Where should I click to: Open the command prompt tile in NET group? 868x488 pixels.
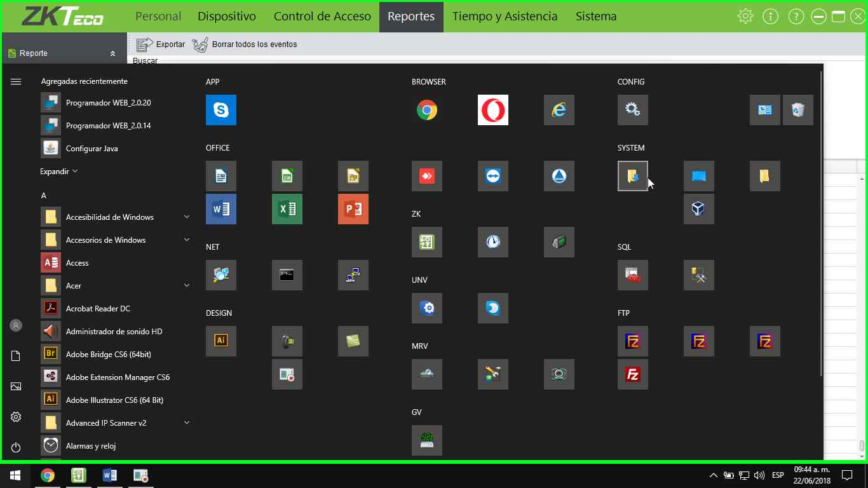point(287,275)
